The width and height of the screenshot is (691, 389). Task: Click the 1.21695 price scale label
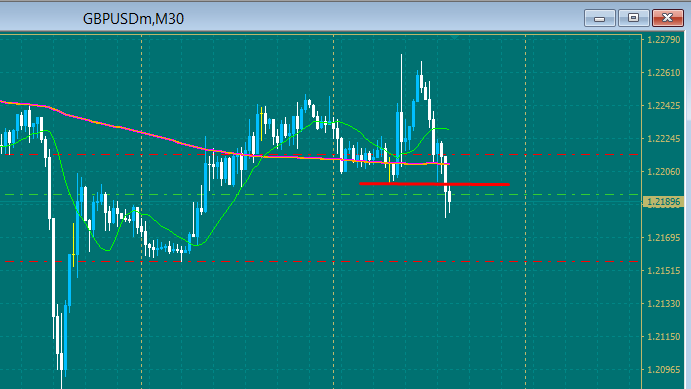(x=664, y=238)
